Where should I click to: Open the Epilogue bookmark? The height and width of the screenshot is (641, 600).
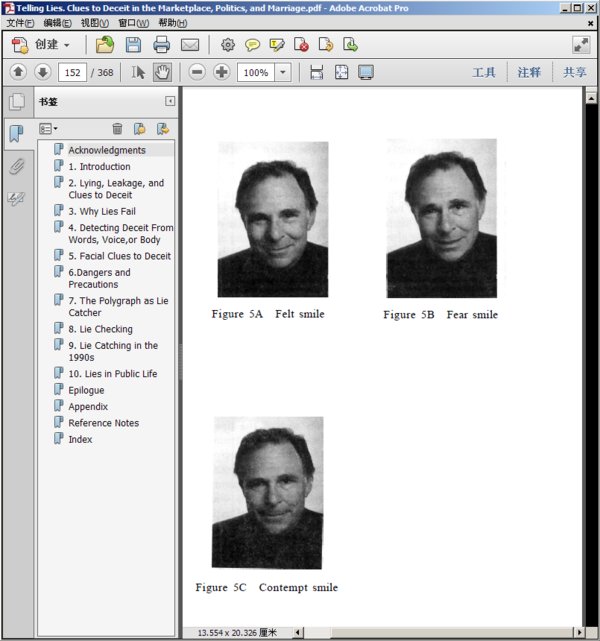(86, 390)
